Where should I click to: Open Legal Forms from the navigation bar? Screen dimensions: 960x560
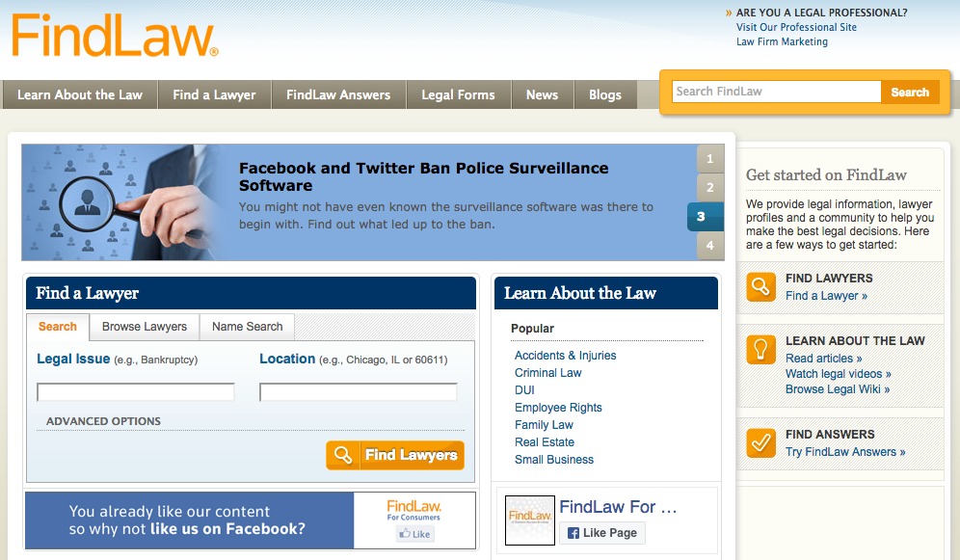[458, 94]
